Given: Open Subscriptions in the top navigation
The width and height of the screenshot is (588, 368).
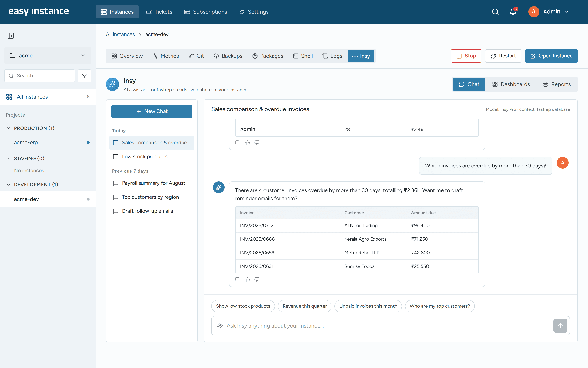Looking at the screenshot, I should [x=206, y=12].
